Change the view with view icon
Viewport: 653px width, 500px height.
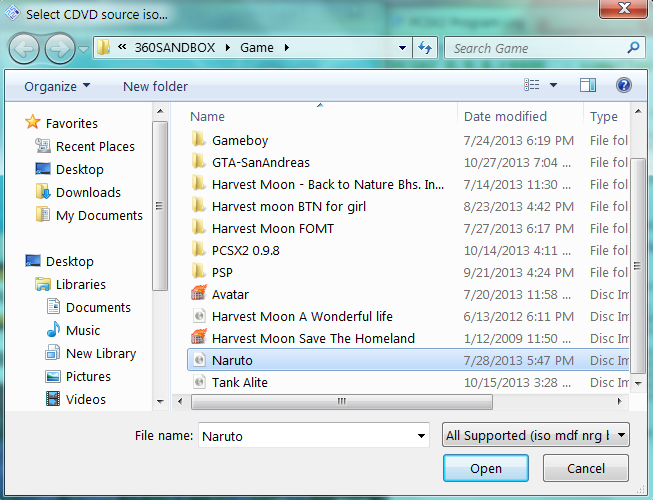(x=531, y=85)
